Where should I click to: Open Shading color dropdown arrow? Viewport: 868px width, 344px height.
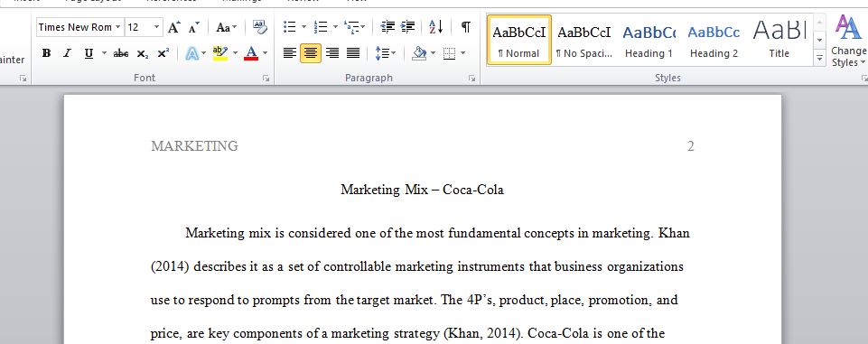[x=433, y=53]
